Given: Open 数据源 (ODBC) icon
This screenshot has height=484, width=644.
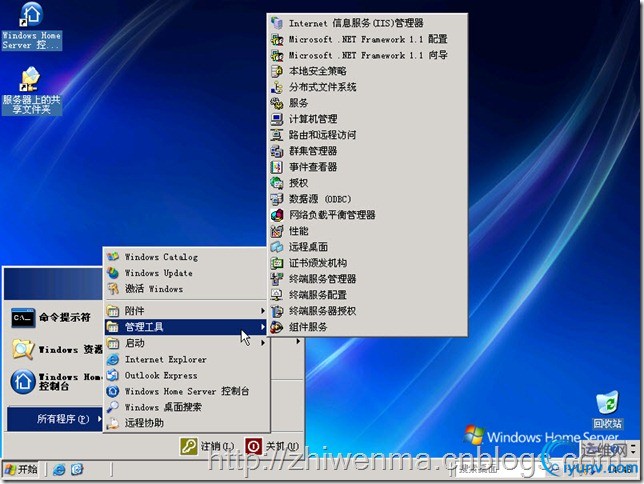Looking at the screenshot, I should pos(277,199).
